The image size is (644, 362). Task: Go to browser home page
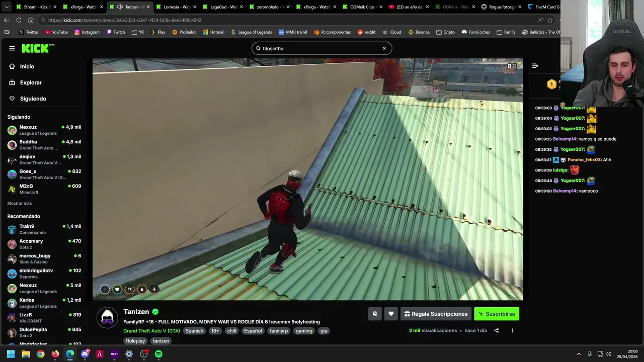31,20
